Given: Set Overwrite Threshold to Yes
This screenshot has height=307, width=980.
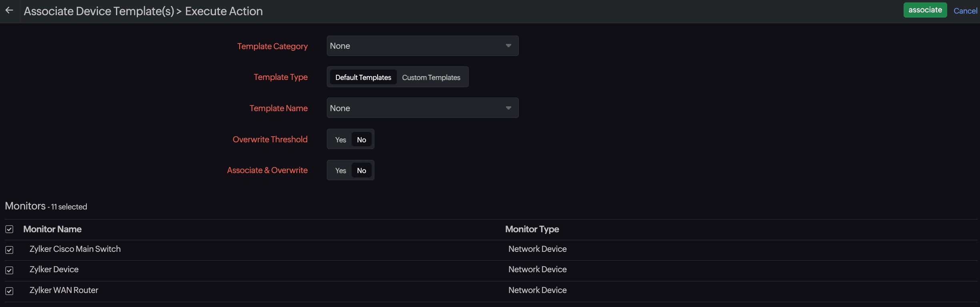Looking at the screenshot, I should tap(340, 140).
